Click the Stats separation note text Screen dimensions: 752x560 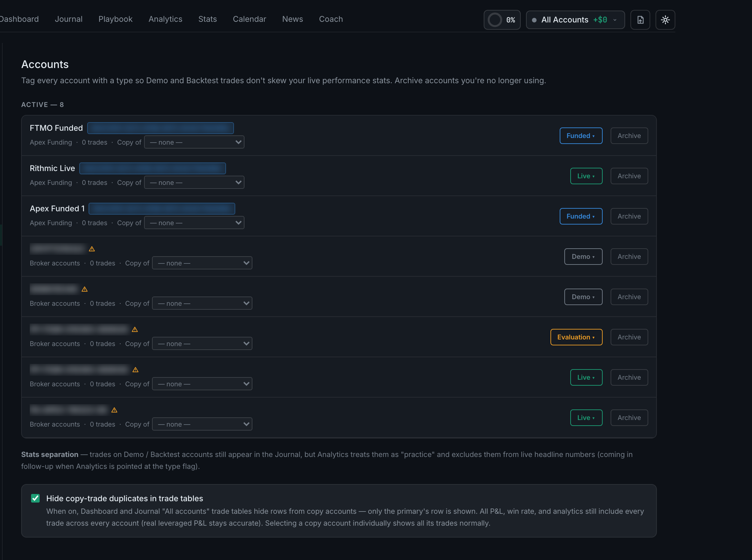tap(327, 461)
